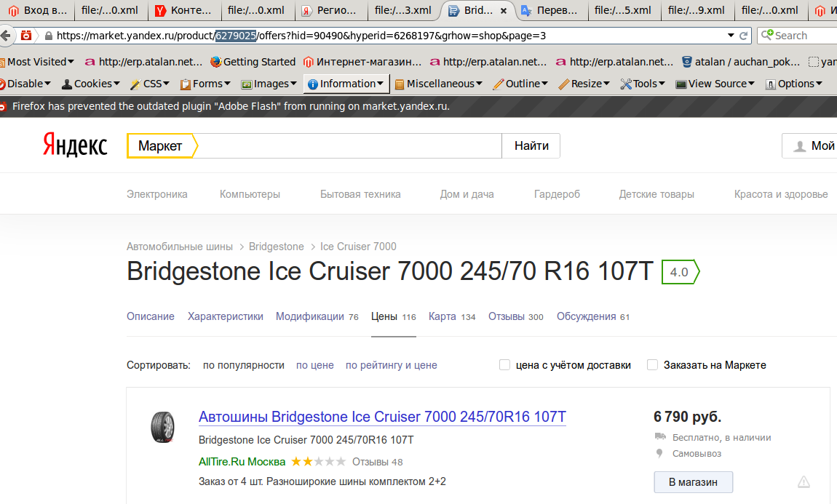Click the Мой profile button
Screen dimensions: 837x504
[810, 145]
